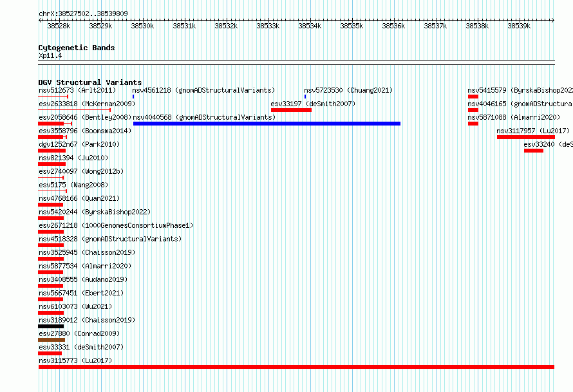Select nsv5667451 (Ebert2021) variant

click(81, 293)
